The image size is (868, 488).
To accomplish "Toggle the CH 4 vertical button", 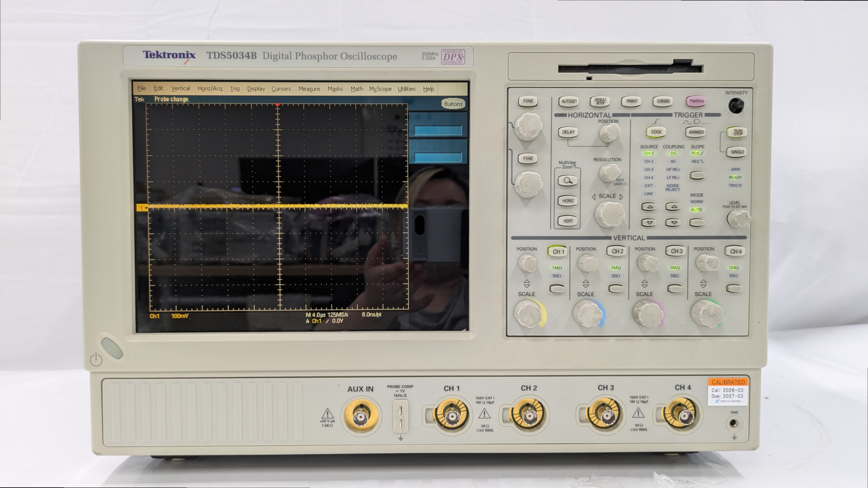I will (x=735, y=251).
